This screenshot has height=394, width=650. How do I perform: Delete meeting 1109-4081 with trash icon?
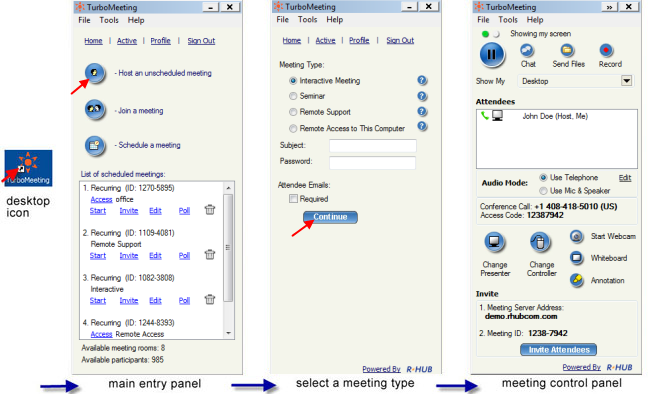(x=210, y=255)
